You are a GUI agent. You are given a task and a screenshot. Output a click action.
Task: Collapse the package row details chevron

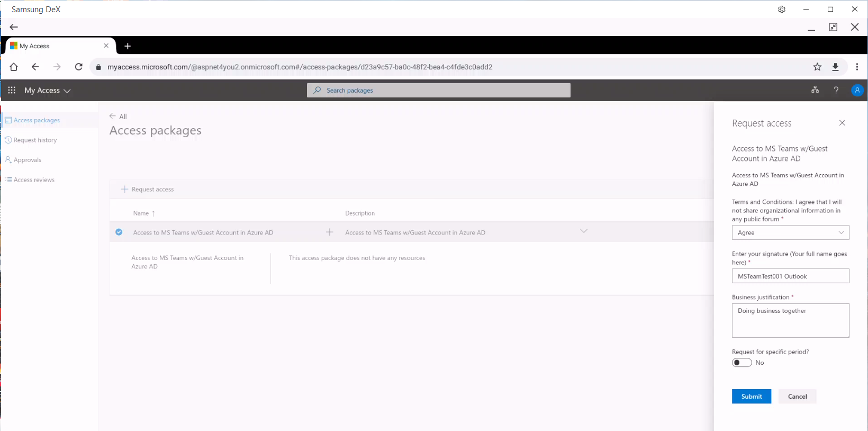click(584, 231)
